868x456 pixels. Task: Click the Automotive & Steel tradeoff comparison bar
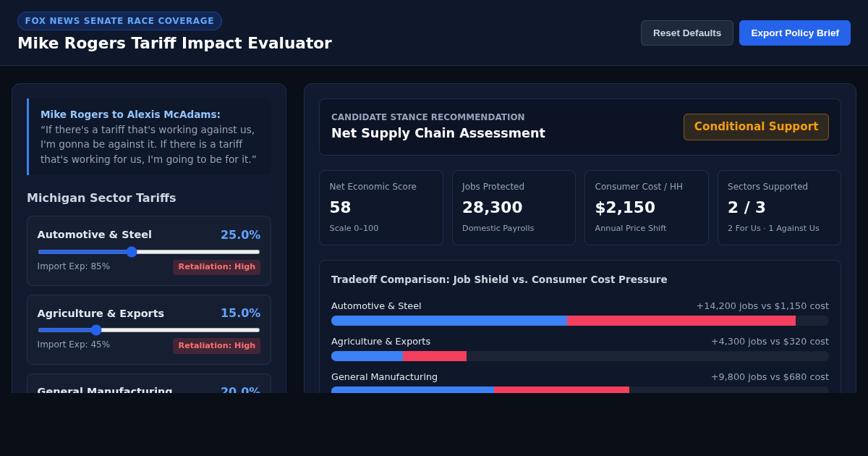(x=580, y=321)
